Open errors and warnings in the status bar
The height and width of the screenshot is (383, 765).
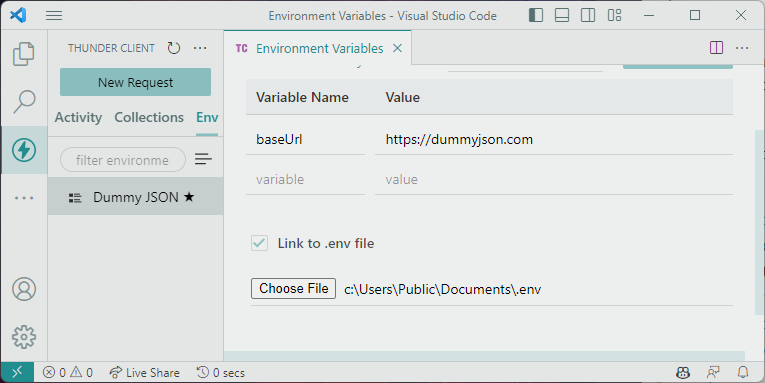click(68, 373)
